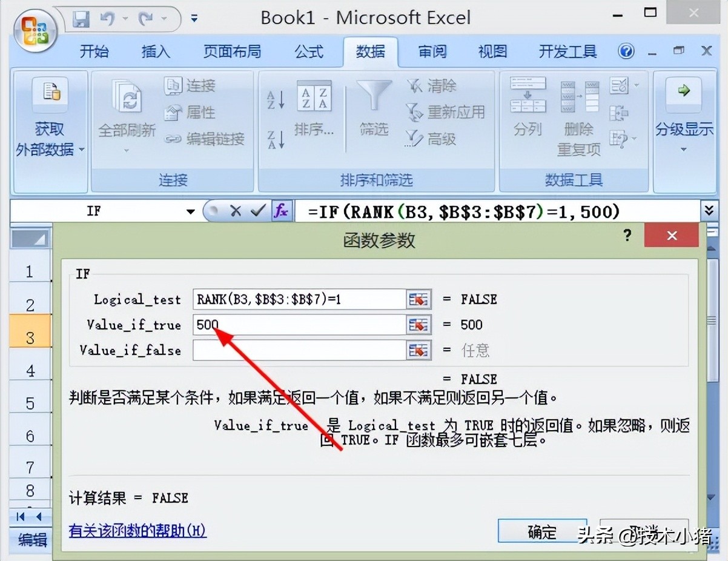Click the fx insert function icon
Screen dimensions: 728x561
coord(281,211)
